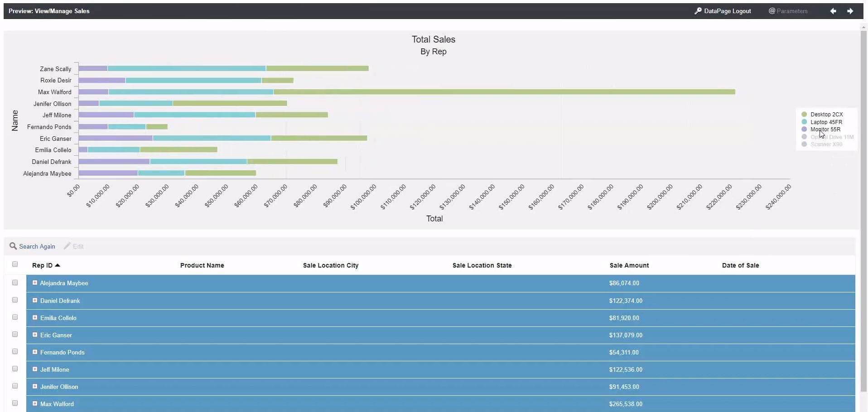
Task: Expand the Daniel Defrank group row
Action: pyautogui.click(x=35, y=300)
